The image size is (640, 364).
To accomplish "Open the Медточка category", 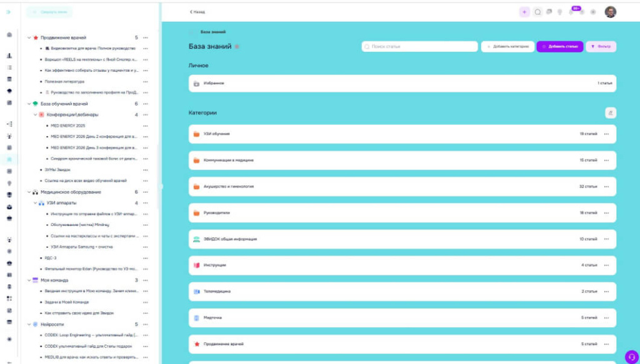I will (402, 318).
